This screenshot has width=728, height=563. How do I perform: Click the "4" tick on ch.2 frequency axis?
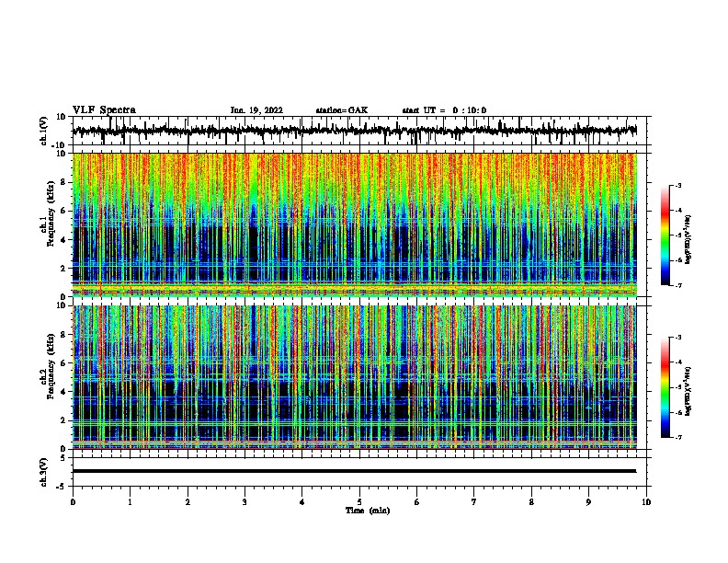[x=64, y=392]
